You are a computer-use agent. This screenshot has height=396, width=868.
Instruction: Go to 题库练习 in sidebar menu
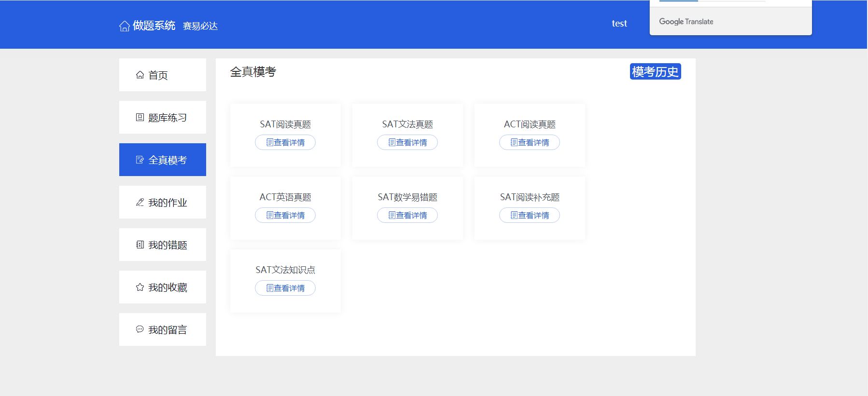[167, 118]
